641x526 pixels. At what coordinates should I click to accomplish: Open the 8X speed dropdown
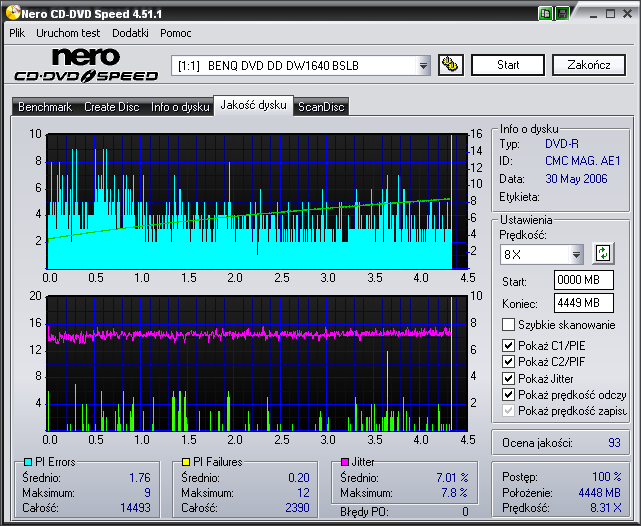[x=576, y=255]
